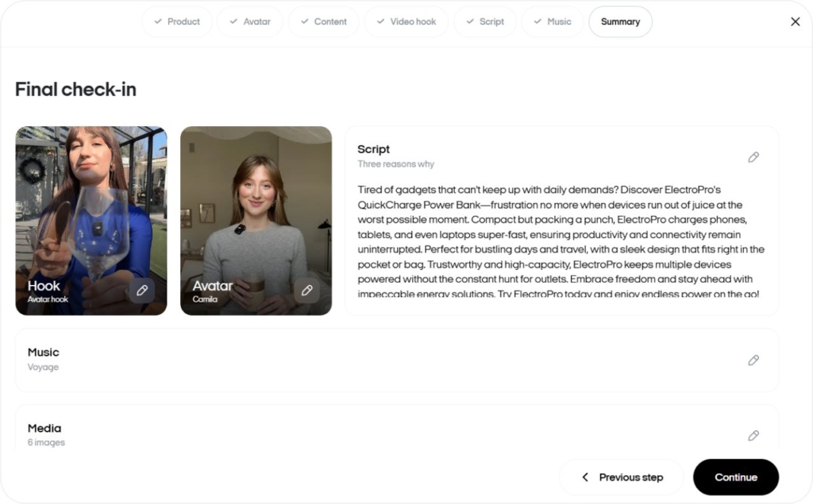Go to the Content step

(x=323, y=21)
